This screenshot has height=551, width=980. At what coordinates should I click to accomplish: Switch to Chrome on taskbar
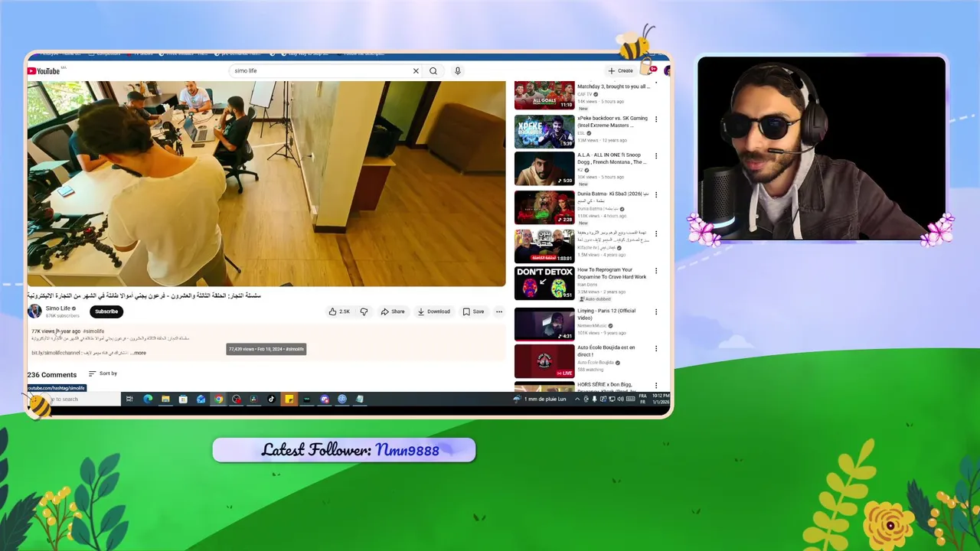pos(218,399)
